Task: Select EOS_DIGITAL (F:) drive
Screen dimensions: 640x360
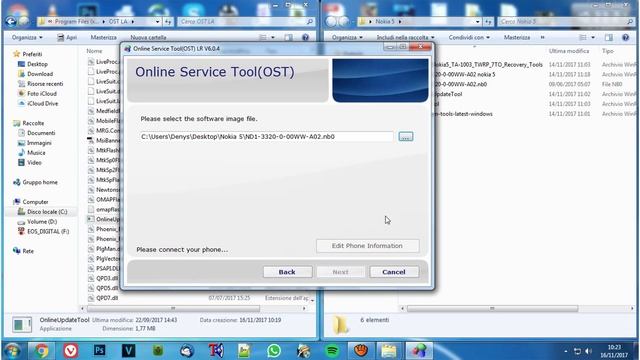Action: click(48, 231)
